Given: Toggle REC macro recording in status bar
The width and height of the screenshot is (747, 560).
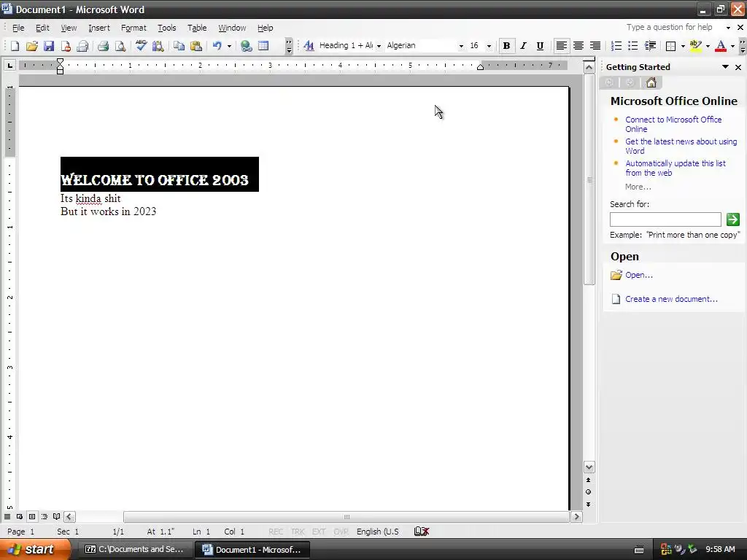Looking at the screenshot, I should 276,532.
